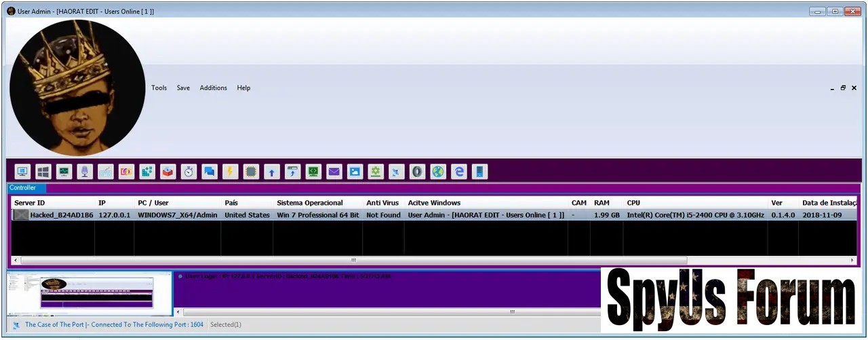Viewport: 868px width, 340px height.
Task: Click the green gear toolbar icon
Action: tap(376, 172)
